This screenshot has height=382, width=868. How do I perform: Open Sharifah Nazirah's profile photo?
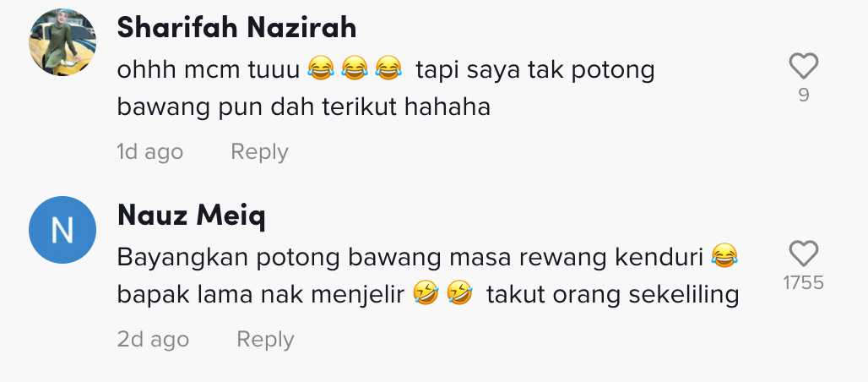point(62,42)
